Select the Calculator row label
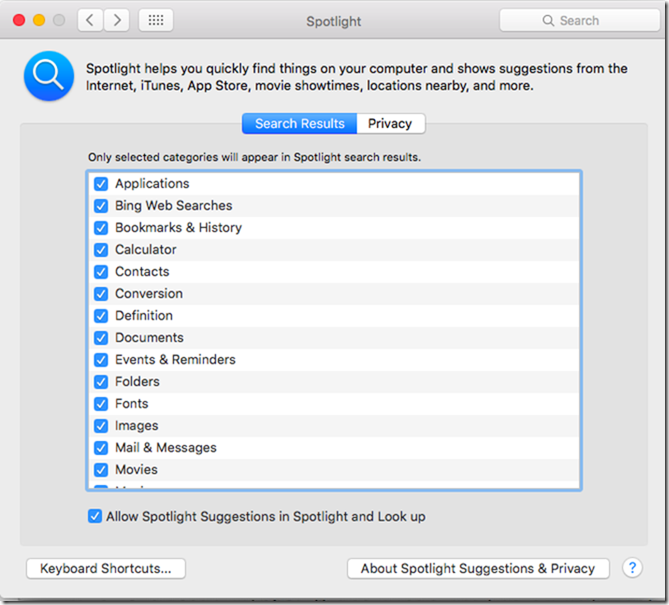669x605 pixels. (145, 250)
